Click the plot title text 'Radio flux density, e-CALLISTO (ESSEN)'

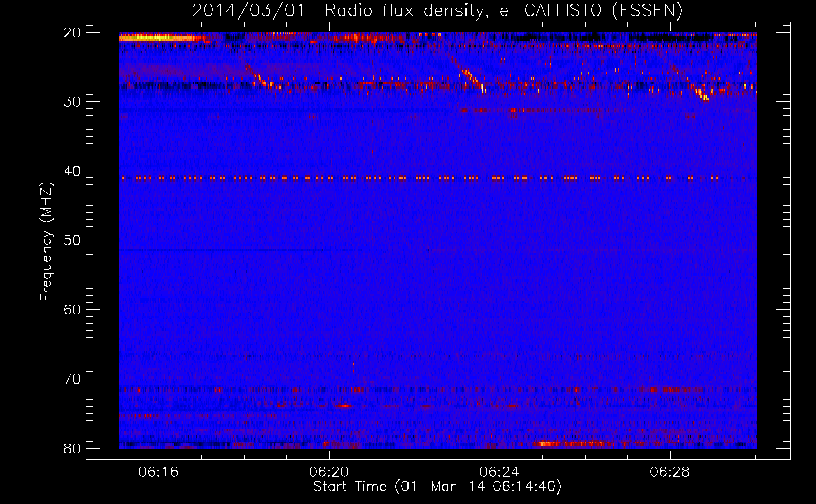pyautogui.click(x=503, y=10)
